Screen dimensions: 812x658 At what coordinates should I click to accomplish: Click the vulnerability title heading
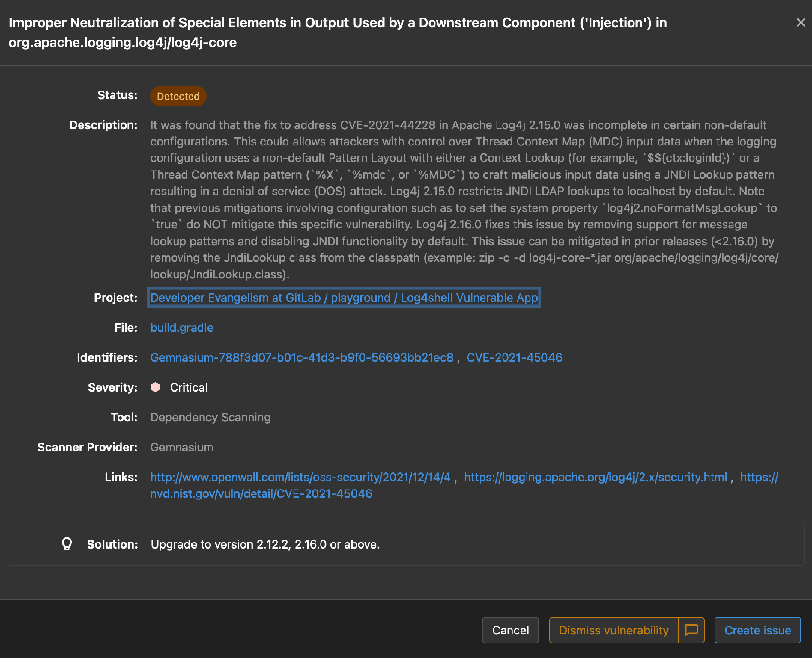338,32
